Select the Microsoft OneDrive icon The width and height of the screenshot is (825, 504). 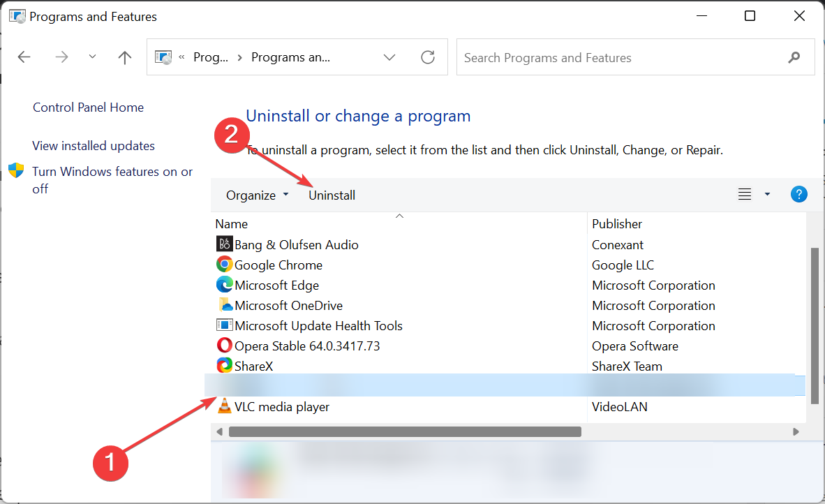[x=225, y=304]
